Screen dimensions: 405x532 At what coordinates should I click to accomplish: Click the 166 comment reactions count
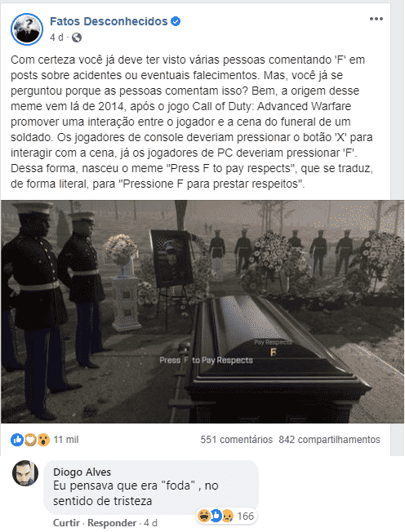point(246,516)
